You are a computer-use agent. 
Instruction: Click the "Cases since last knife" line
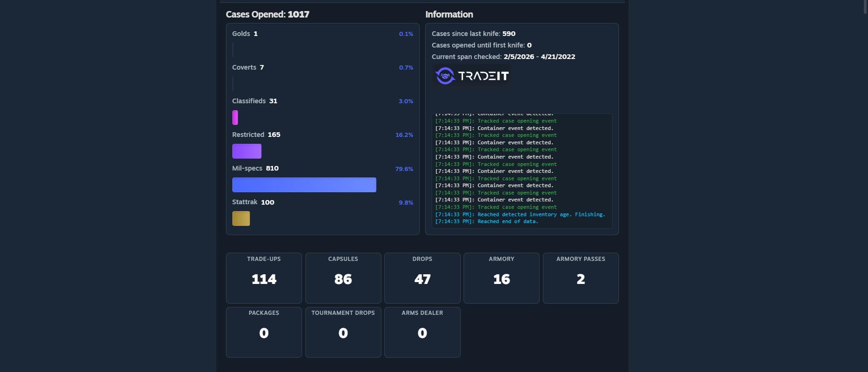[x=473, y=34]
